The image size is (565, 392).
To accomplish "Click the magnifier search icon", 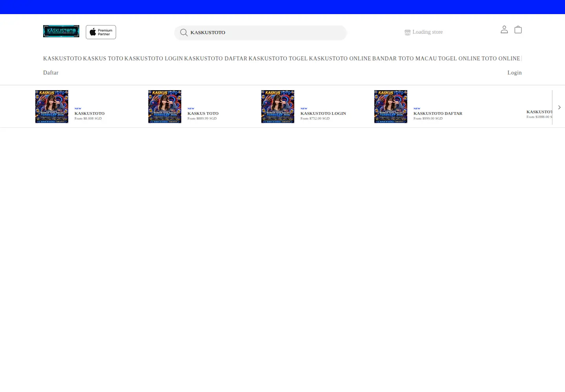I will click(184, 33).
